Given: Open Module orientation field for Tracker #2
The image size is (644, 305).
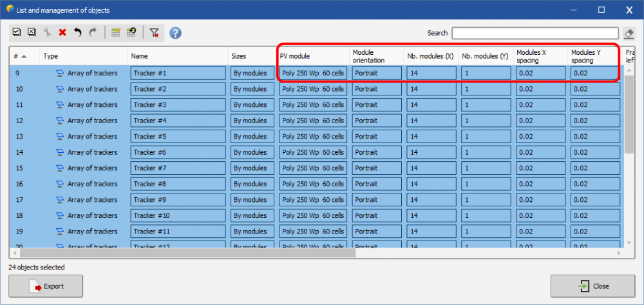Looking at the screenshot, I should [x=377, y=89].
